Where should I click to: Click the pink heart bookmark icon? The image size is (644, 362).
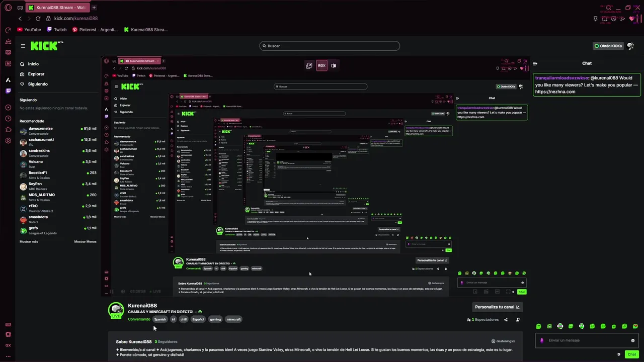(x=632, y=19)
